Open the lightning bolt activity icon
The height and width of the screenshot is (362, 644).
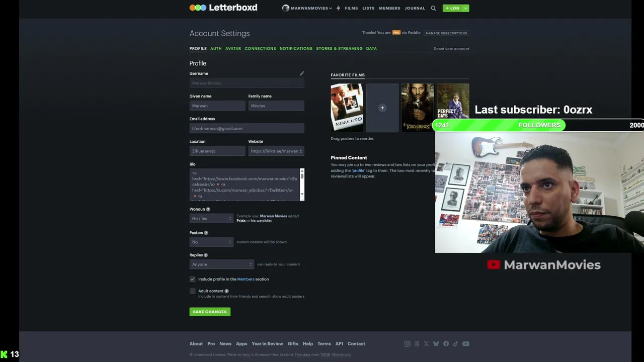coord(338,8)
